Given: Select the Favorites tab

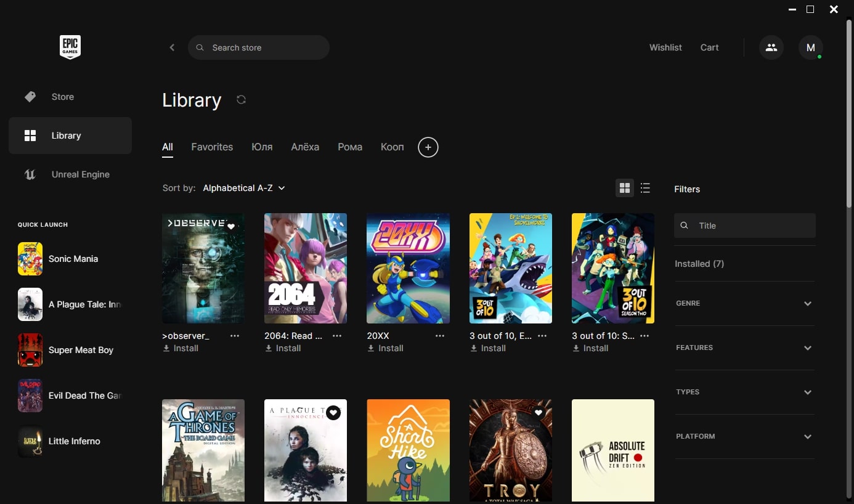Looking at the screenshot, I should 212,147.
